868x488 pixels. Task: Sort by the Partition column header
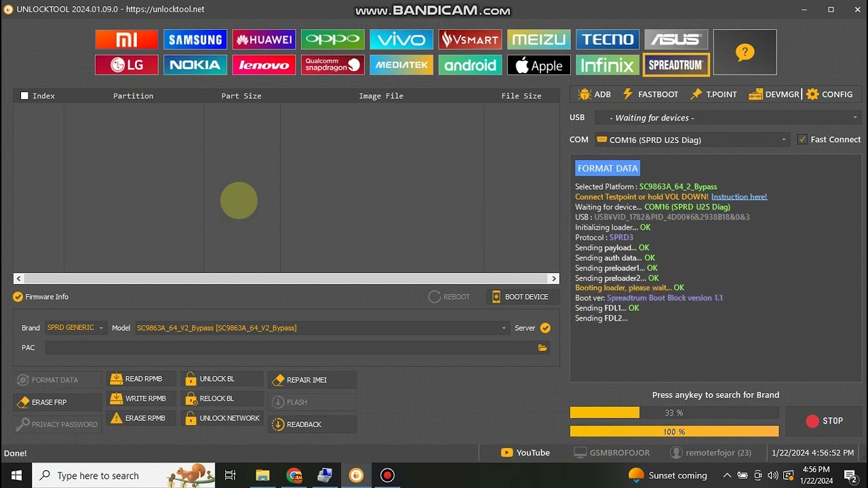(x=133, y=96)
